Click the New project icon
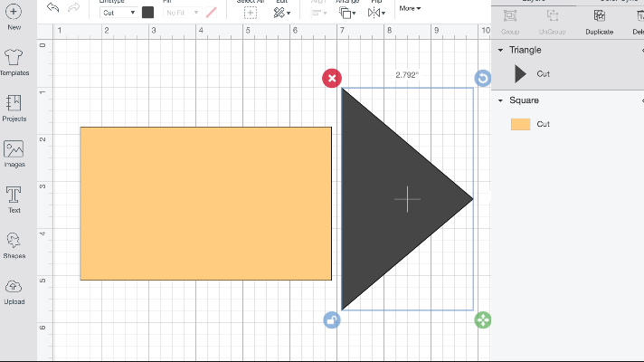Viewport: 644px width, 362px height. click(x=14, y=12)
